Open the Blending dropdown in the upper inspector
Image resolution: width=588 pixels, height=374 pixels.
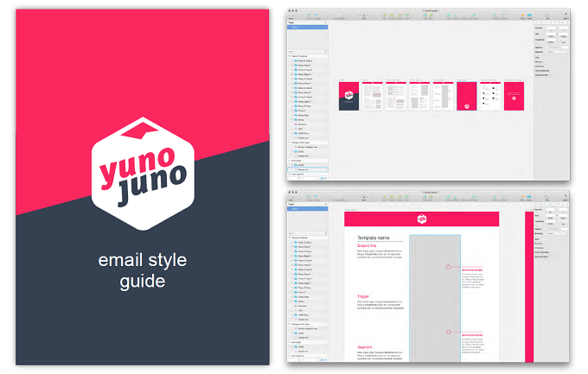point(557,52)
